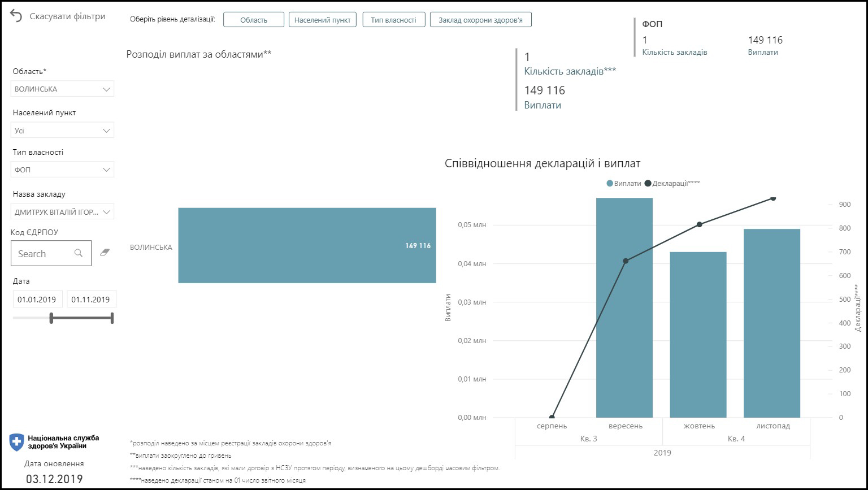Click the magnifier icon in the ЄДРПОУ search
This screenshot has width=868, height=490.
(79, 253)
